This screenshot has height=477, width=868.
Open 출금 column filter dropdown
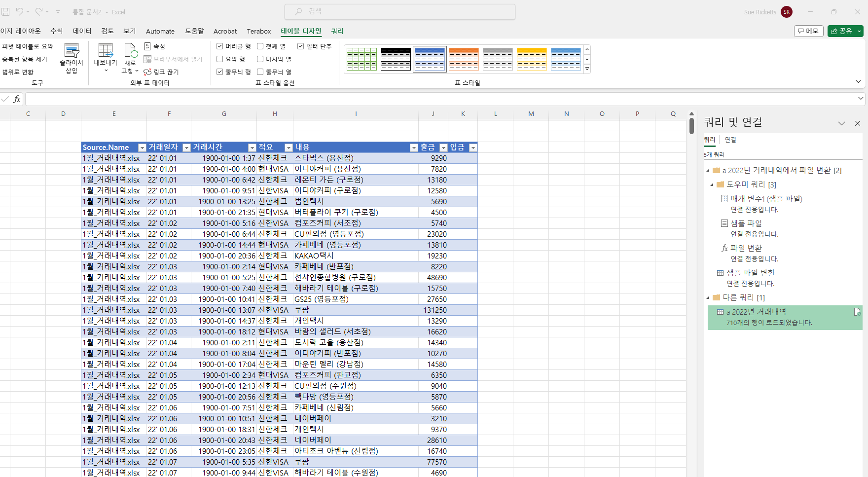coord(443,147)
